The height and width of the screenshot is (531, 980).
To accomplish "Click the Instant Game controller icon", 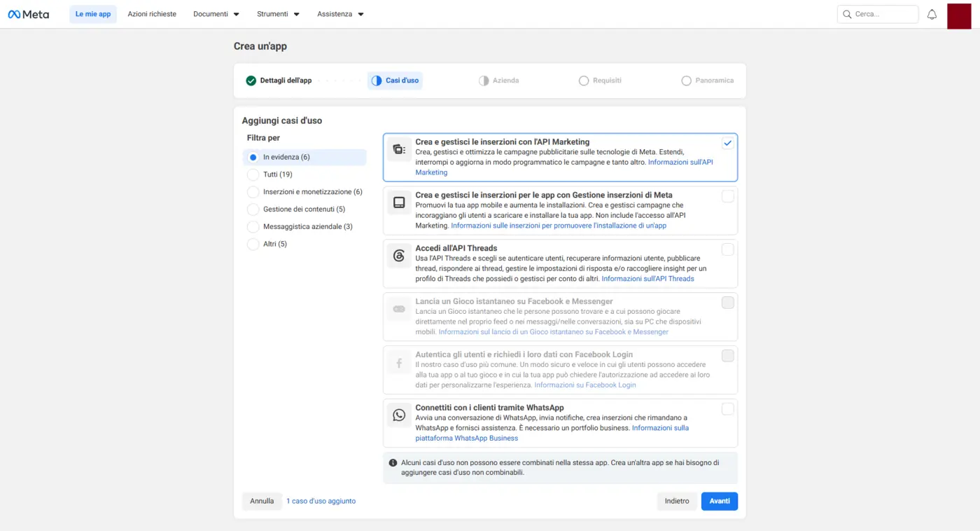I will pos(399,309).
